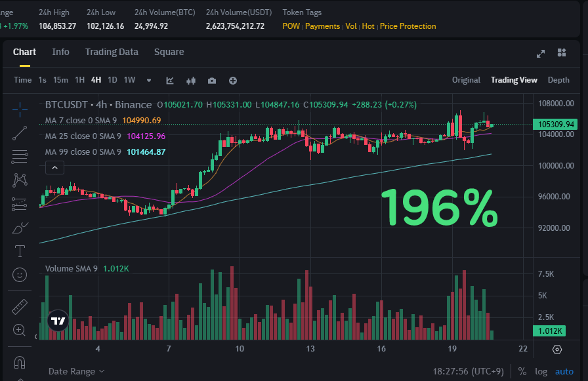Take a chart snapshot with camera icon
The image size is (588, 381).
coord(212,81)
